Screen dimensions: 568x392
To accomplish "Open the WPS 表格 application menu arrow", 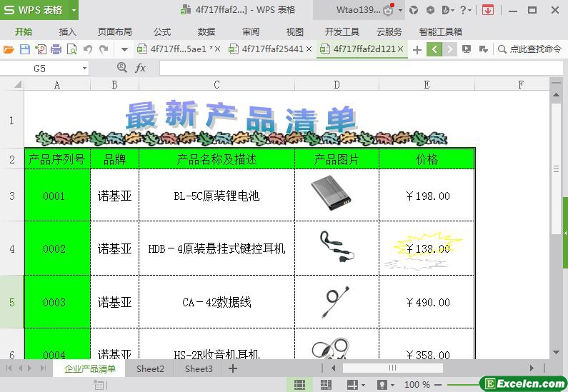I will pos(74,10).
